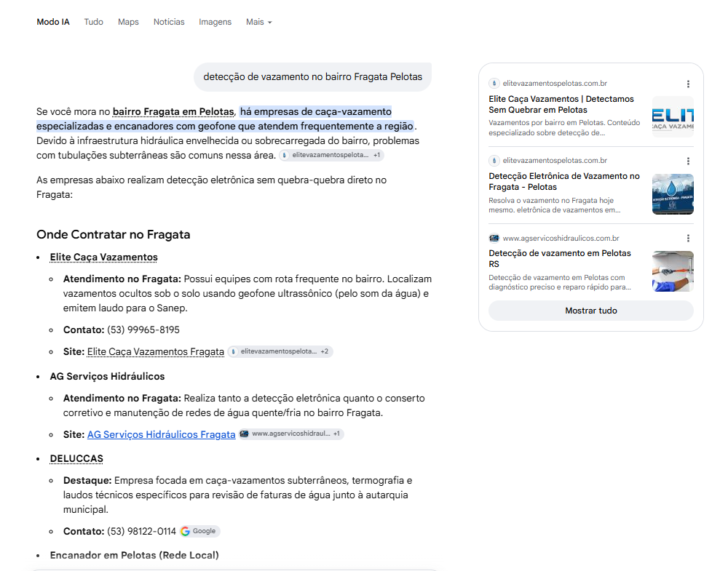The height and width of the screenshot is (571, 728).
Task: Open the Detecção de vazamento em Pelotas RS title
Action: 559,258
